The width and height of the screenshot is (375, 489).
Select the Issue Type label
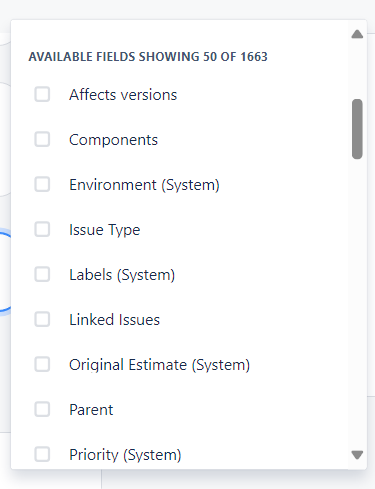pos(105,230)
